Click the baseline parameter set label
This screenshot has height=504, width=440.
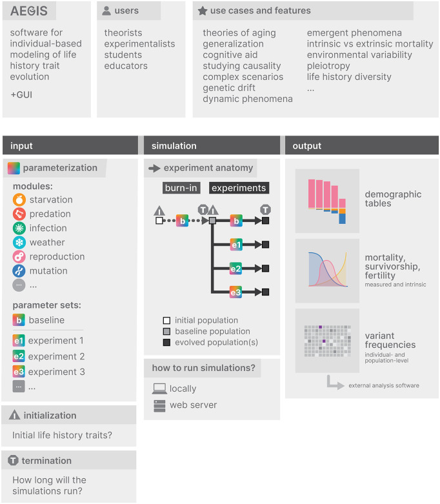pyautogui.click(x=46, y=320)
